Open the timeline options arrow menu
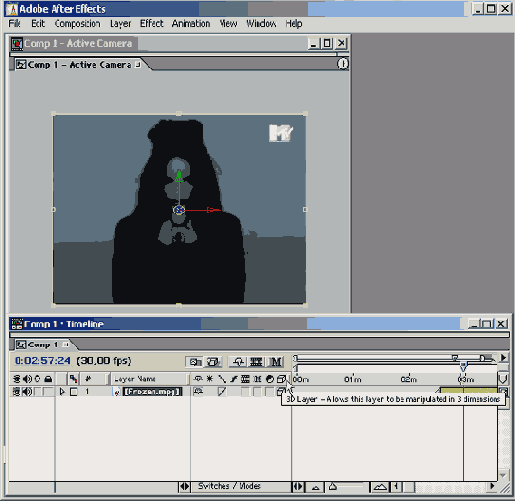515x501 pixels. point(503,357)
